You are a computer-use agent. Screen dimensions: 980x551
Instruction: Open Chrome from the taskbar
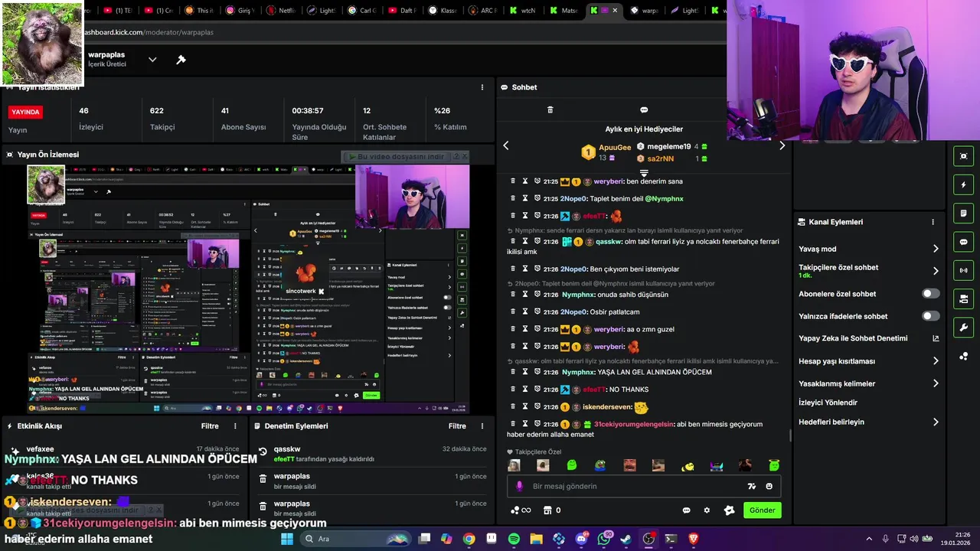(x=469, y=539)
